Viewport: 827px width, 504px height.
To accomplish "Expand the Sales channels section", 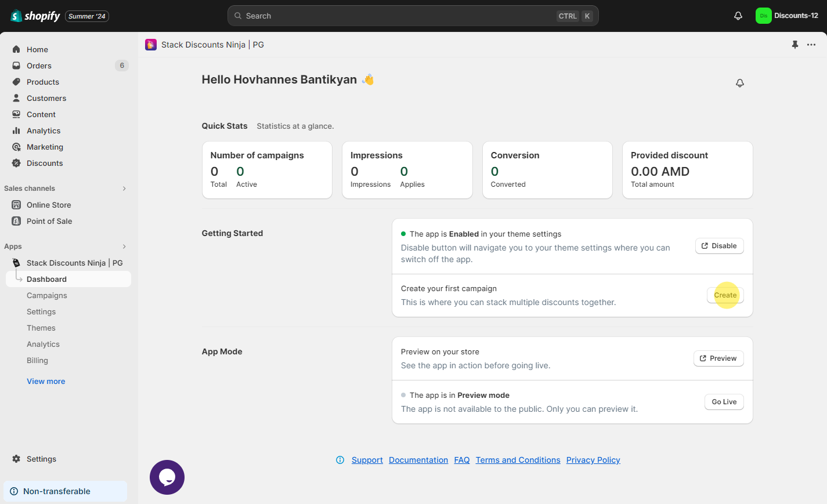I will coord(124,188).
